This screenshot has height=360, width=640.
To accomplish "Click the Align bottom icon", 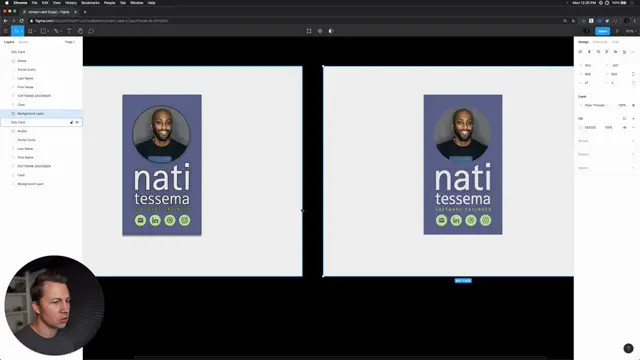I will pos(624,52).
